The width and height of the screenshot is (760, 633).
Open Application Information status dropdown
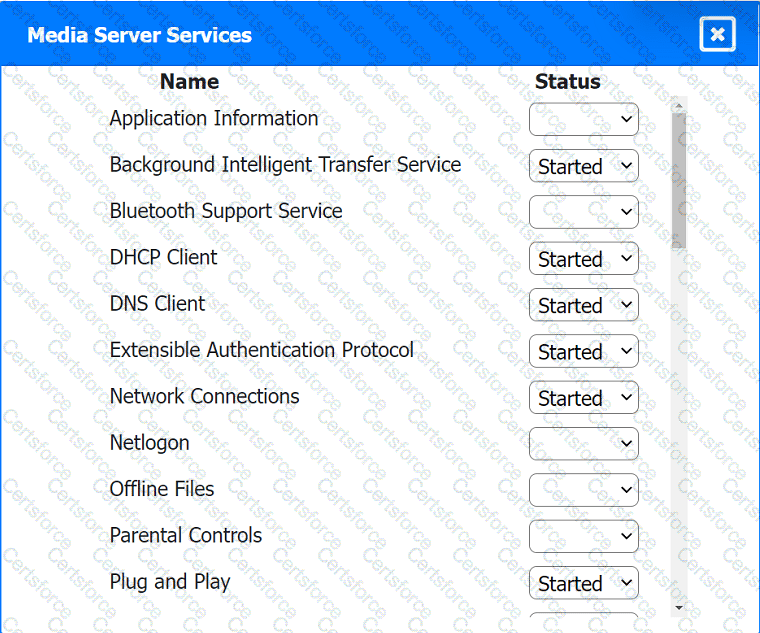pos(583,120)
